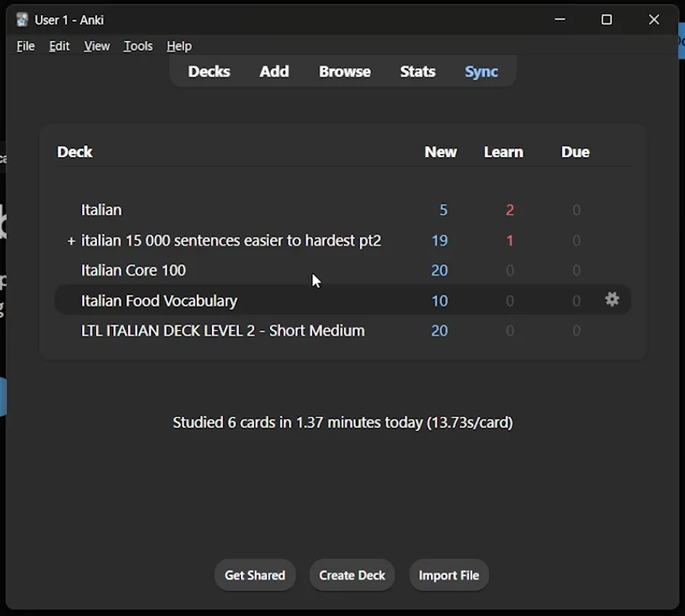
Task: Open the LTL ITALIAN DECK LEVEL 2 deck
Action: click(223, 330)
